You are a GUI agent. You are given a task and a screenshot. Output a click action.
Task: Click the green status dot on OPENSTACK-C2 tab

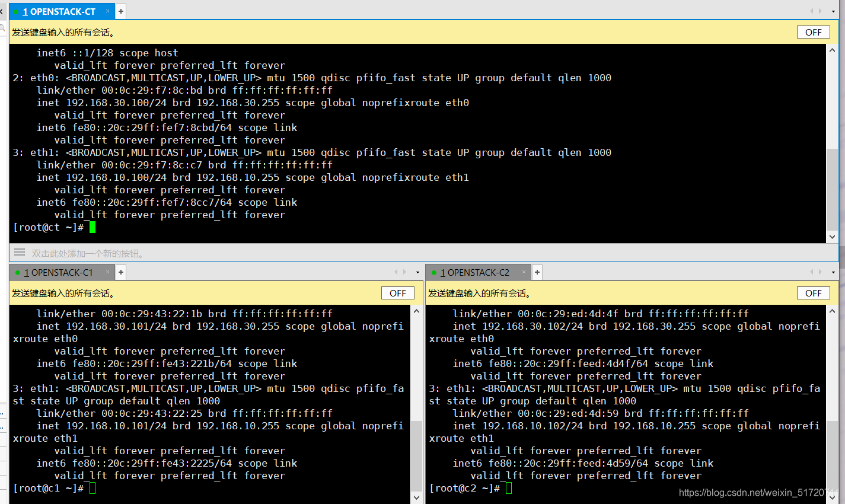434,273
